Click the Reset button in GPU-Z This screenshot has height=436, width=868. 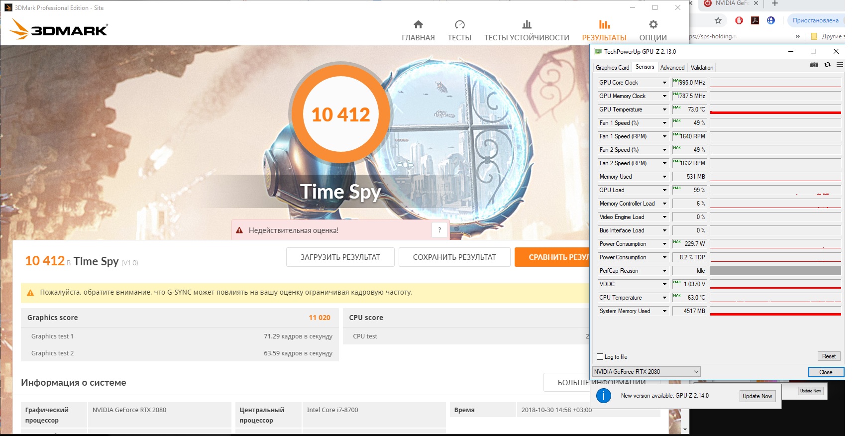[829, 356]
